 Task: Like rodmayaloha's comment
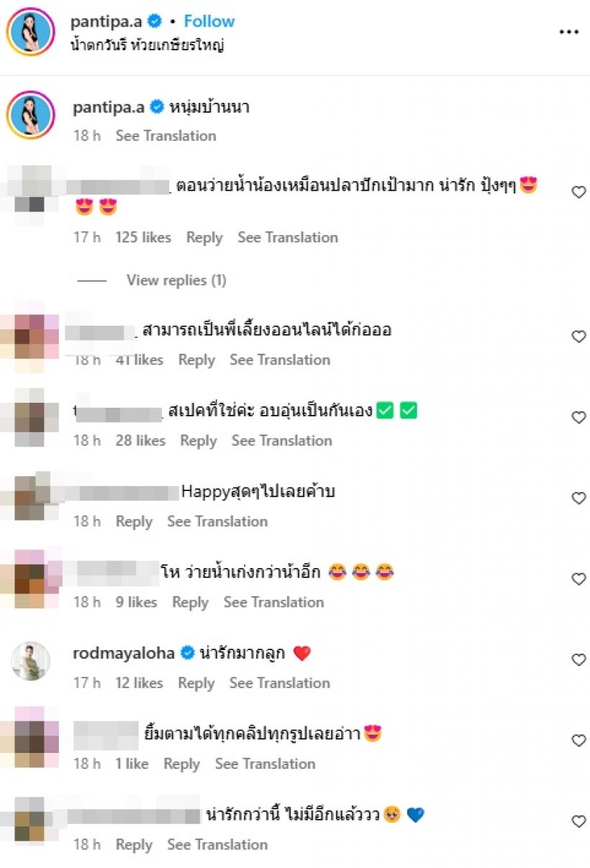pyautogui.click(x=578, y=659)
